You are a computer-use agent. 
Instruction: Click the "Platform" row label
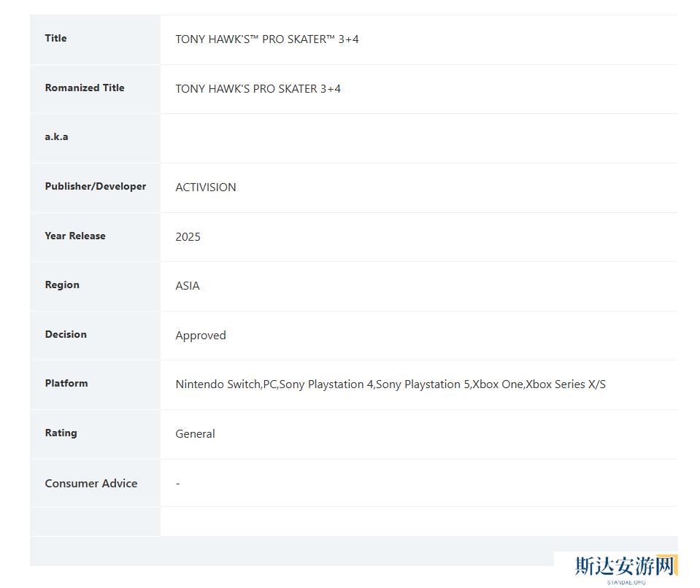(x=66, y=384)
